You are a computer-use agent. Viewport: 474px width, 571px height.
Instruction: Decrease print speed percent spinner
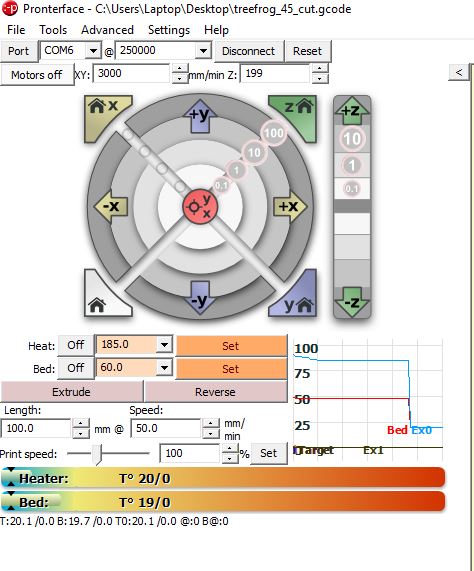[x=230, y=458]
